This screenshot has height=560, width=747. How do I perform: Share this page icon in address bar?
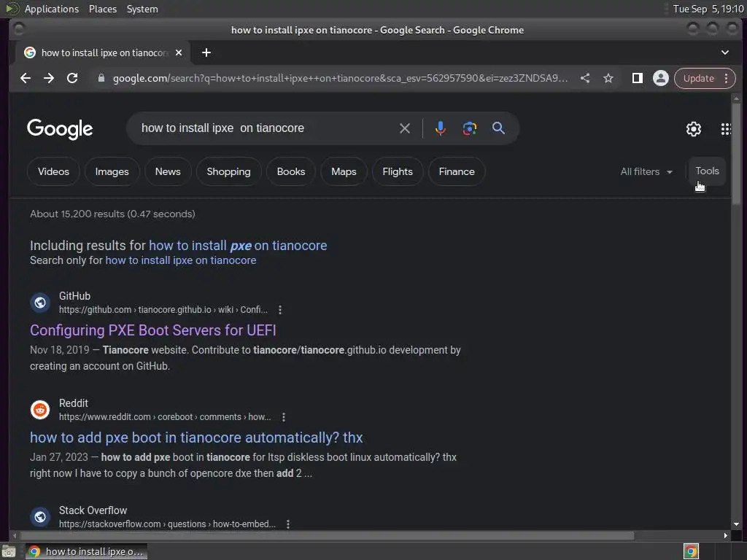pos(585,78)
